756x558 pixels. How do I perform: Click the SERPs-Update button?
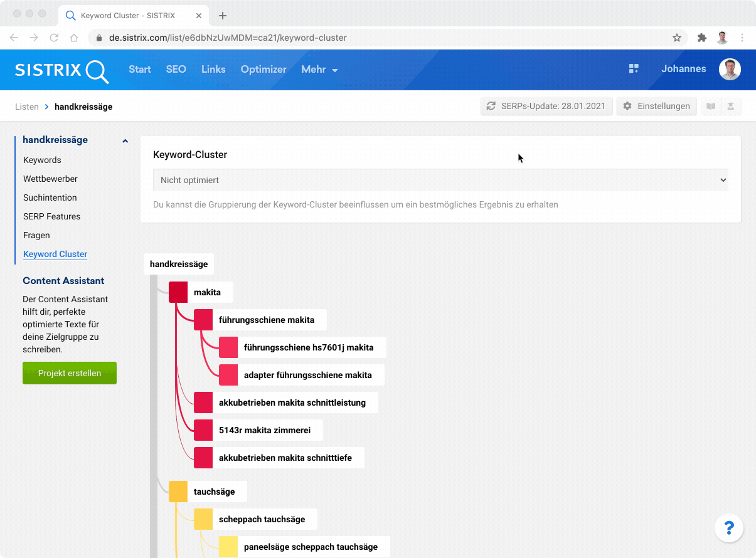546,107
